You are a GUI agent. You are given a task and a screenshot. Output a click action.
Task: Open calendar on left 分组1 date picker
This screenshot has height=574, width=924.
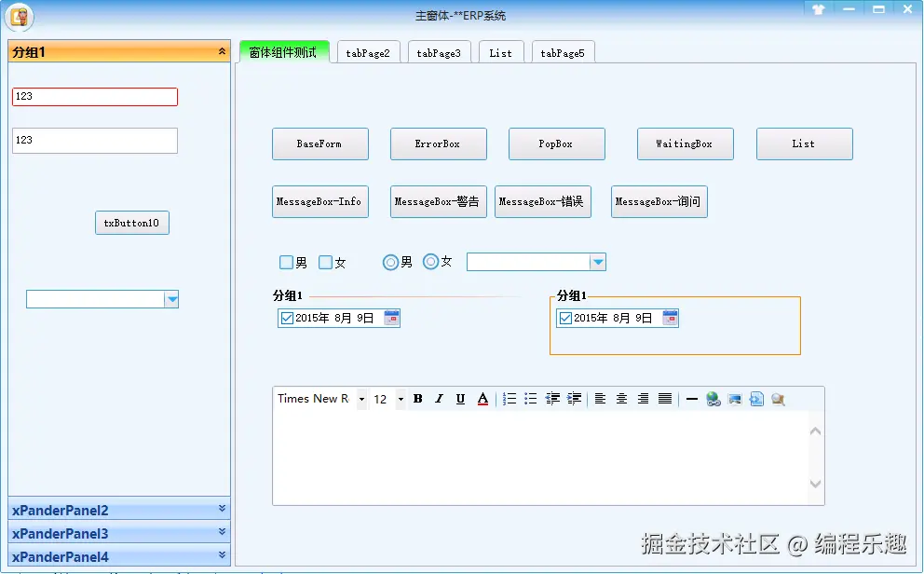point(391,319)
